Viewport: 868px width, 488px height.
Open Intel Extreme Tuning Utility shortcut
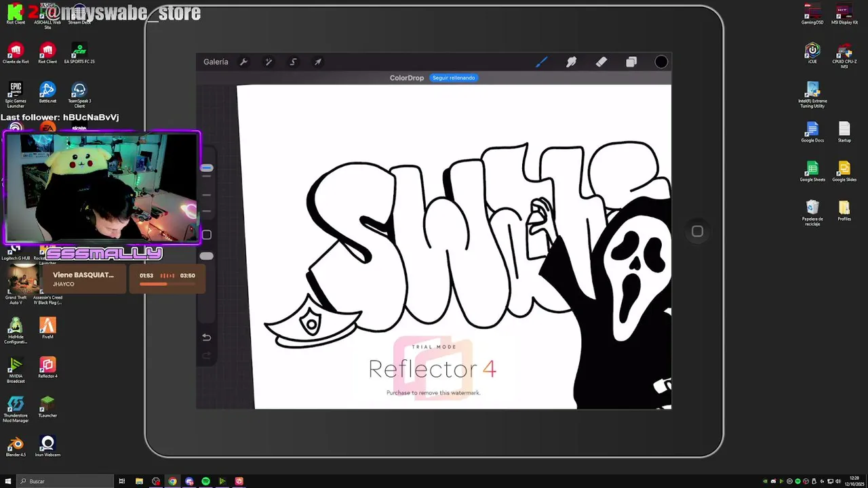(x=812, y=95)
